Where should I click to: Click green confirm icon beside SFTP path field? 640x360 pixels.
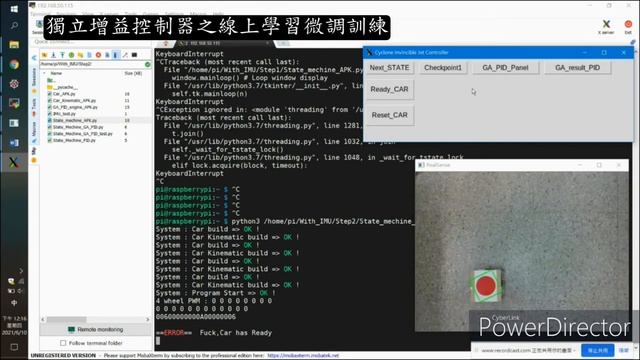(x=148, y=64)
